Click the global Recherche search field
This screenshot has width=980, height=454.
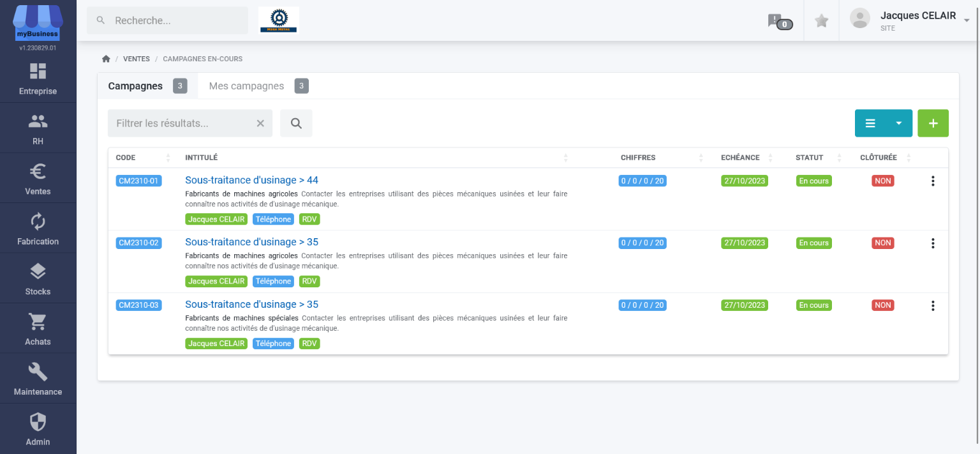[167, 20]
